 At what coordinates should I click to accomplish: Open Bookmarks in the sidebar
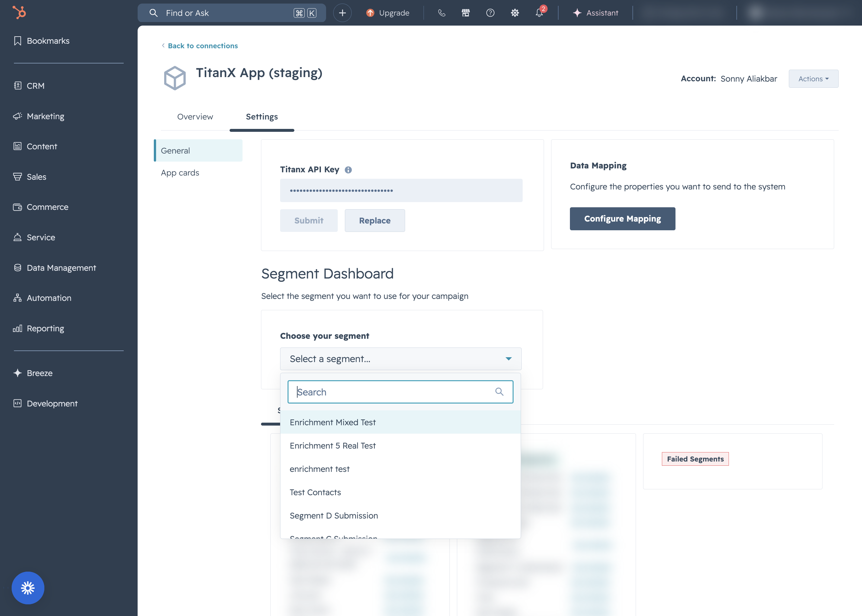click(x=42, y=40)
